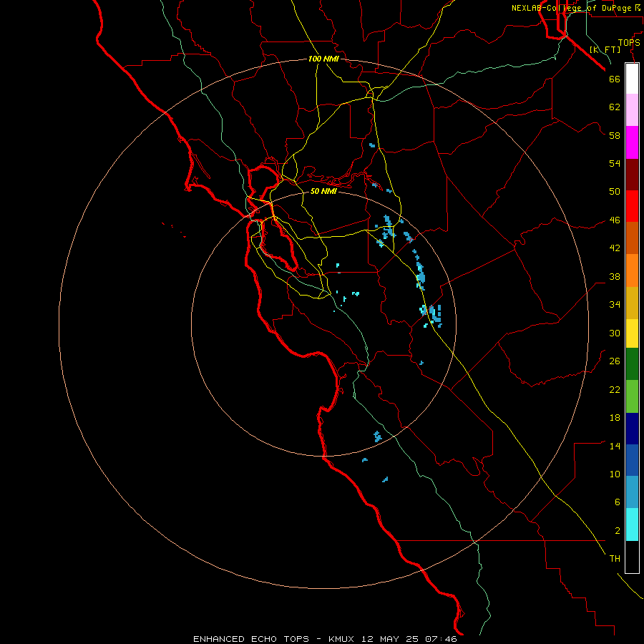The height and width of the screenshot is (644, 644).
Task: Click the 58 legend scale value
Action: point(615,136)
